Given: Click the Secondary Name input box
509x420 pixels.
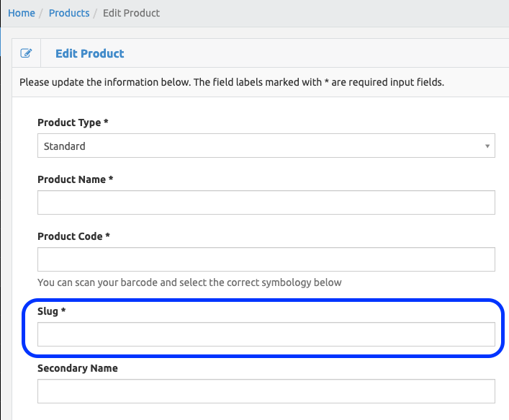Looking at the screenshot, I should [266, 391].
